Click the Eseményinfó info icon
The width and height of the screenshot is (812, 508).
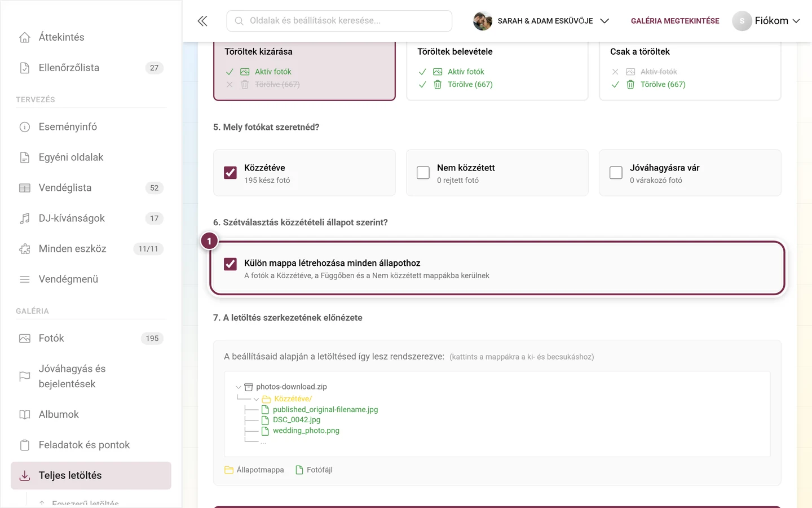pyautogui.click(x=25, y=127)
